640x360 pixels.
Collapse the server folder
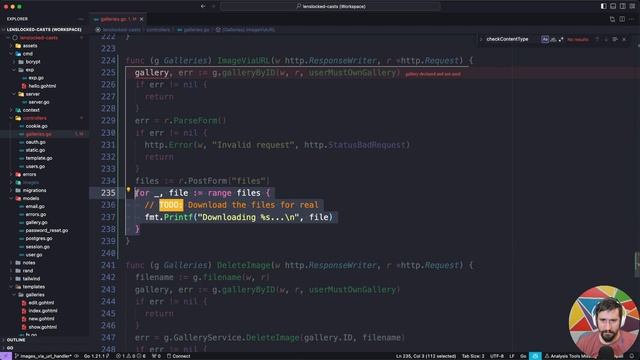pyautogui.click(x=33, y=94)
